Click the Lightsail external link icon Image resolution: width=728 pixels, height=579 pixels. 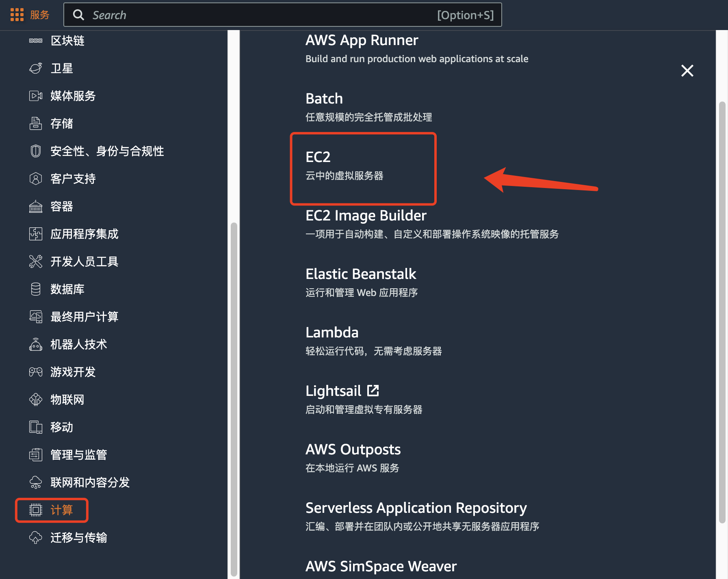tap(373, 391)
